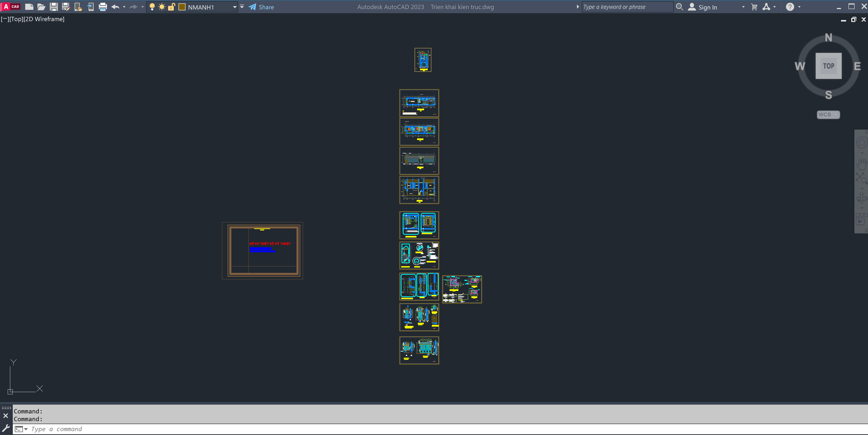868x435 pixels.
Task: Open ShowMotion in navigation bar
Action: pyautogui.click(x=862, y=220)
